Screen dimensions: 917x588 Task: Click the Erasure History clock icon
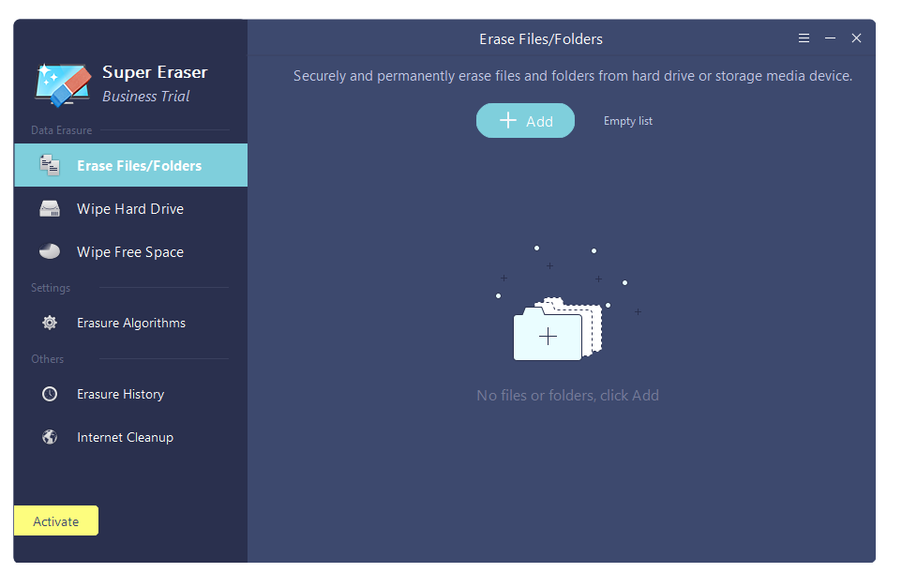[x=50, y=395]
